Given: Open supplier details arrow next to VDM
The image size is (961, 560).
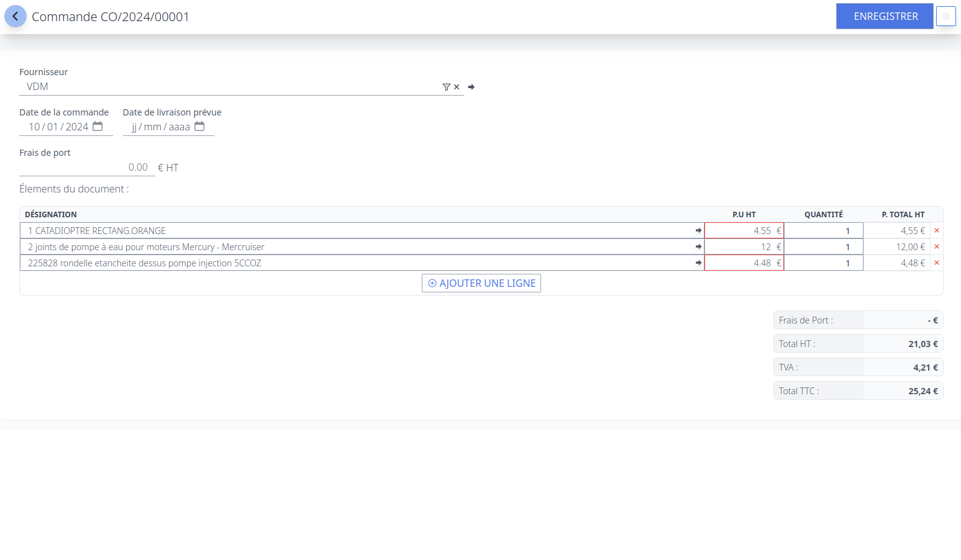Looking at the screenshot, I should click(471, 88).
